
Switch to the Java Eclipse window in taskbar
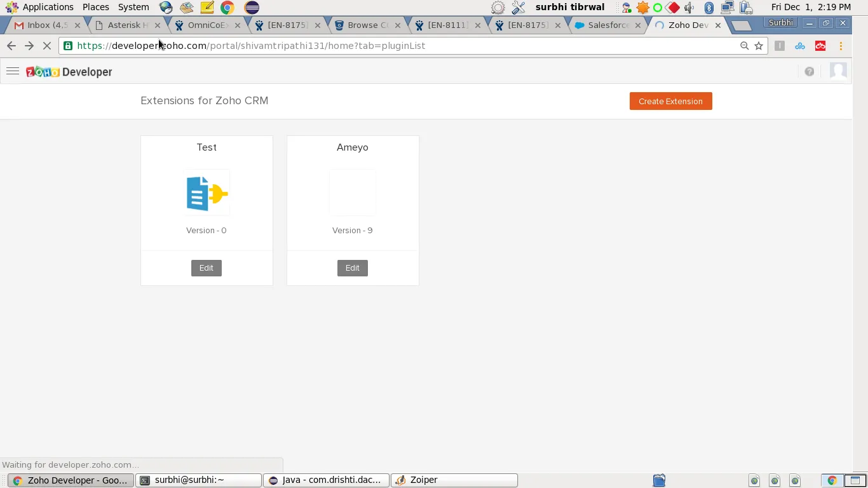point(327,480)
